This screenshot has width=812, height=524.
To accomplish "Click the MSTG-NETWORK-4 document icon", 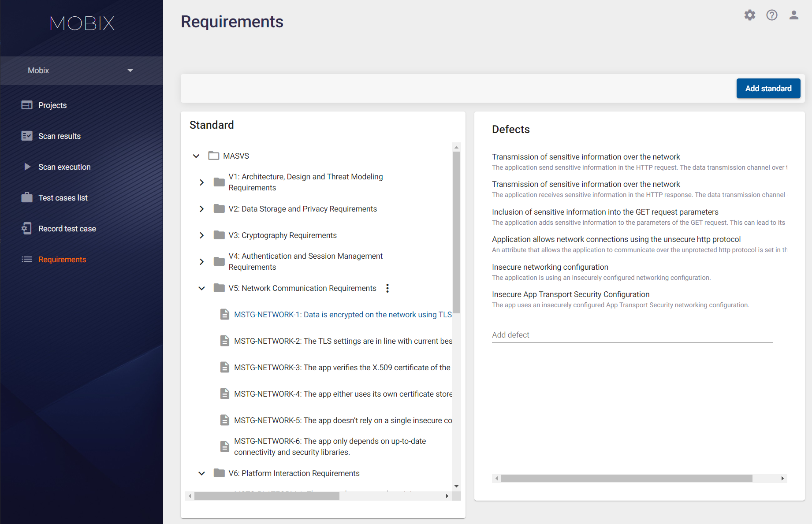I will 225,394.
